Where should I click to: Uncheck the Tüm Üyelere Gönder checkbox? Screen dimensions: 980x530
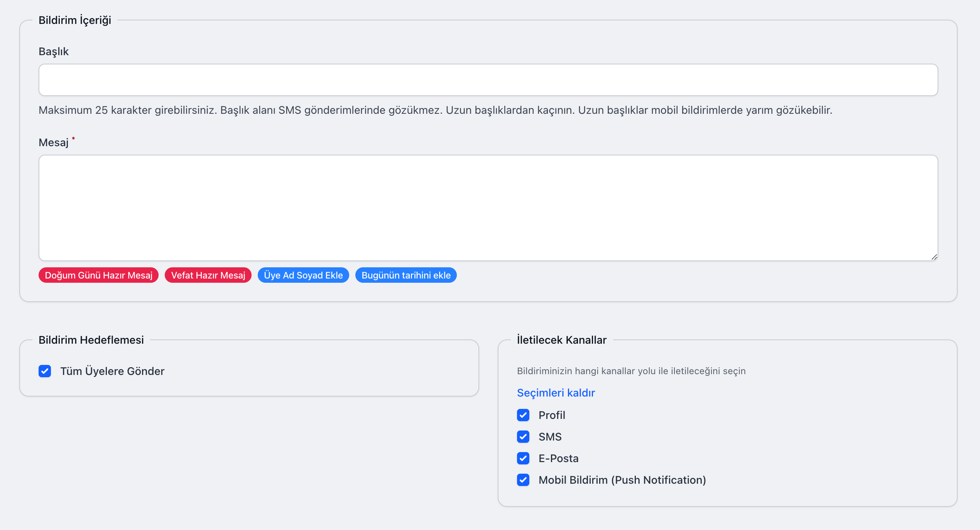(x=45, y=371)
